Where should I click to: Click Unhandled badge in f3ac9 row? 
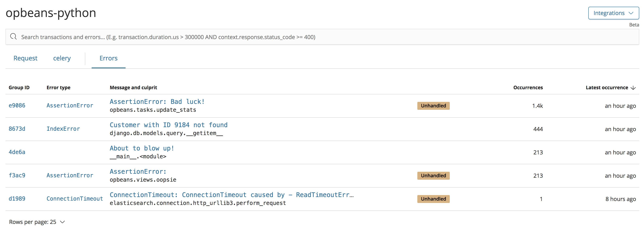click(433, 176)
